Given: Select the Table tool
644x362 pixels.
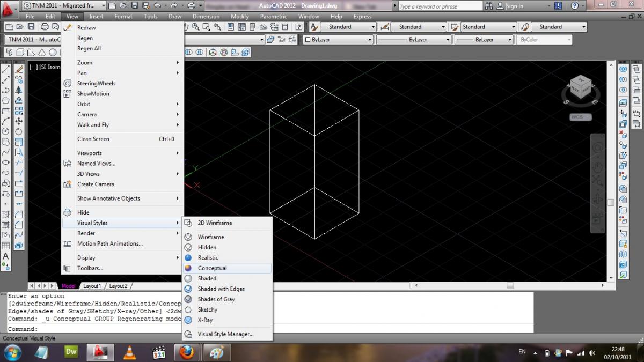Looking at the screenshot, I should click(5, 246).
